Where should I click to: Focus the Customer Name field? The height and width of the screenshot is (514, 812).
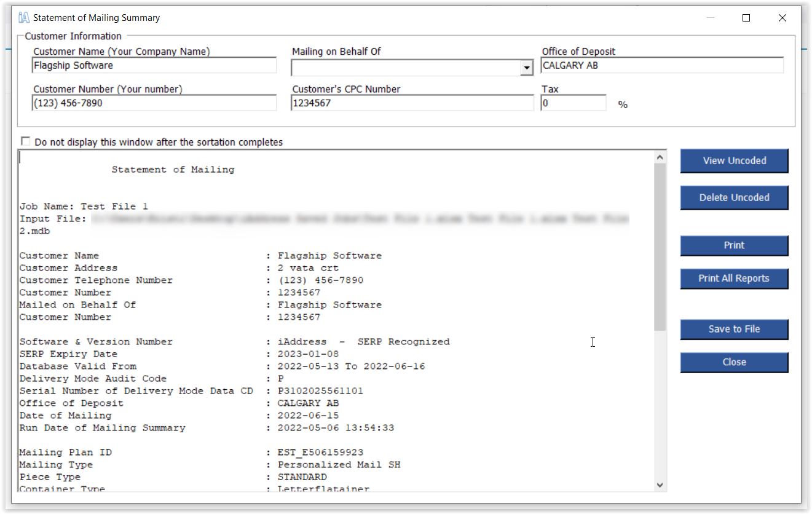pyautogui.click(x=154, y=65)
